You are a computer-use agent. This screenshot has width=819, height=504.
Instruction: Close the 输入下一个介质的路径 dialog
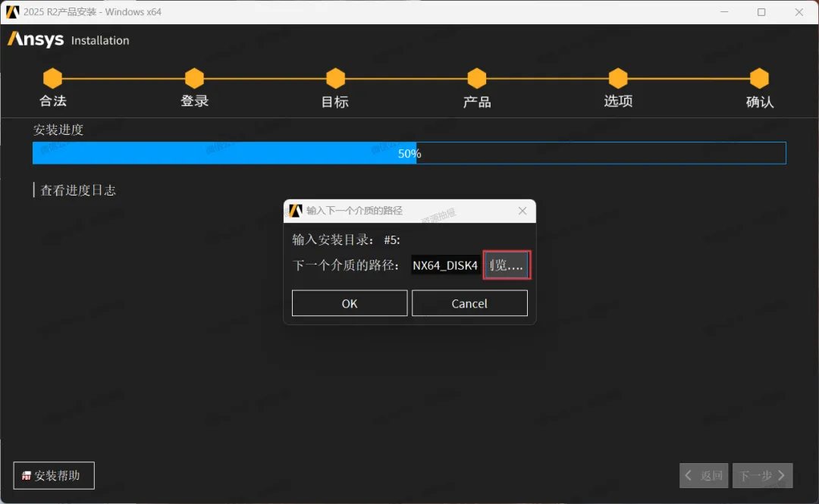click(522, 211)
